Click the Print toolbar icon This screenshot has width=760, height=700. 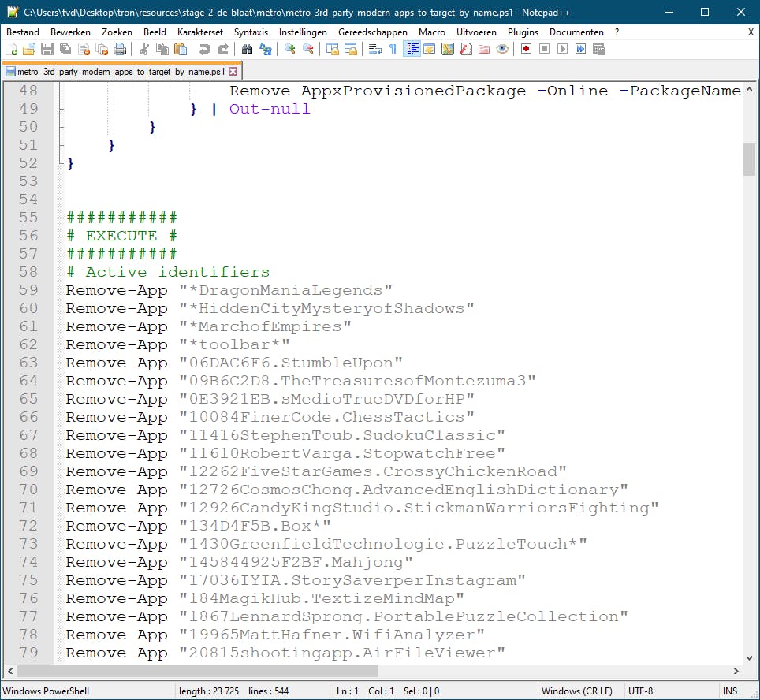click(119, 49)
